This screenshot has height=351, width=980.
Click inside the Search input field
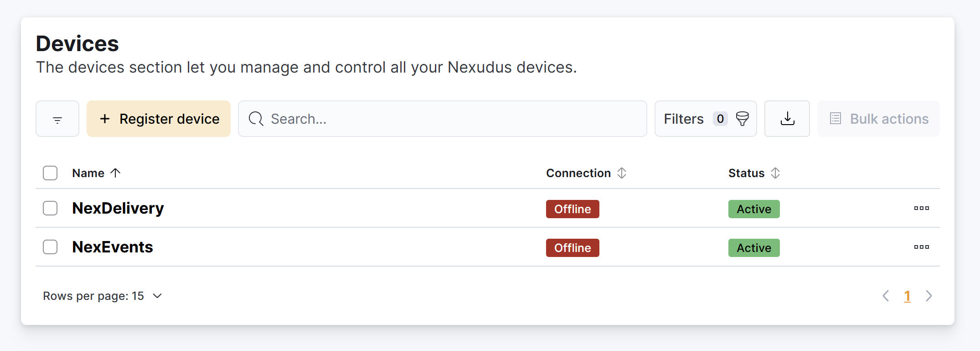tap(442, 119)
